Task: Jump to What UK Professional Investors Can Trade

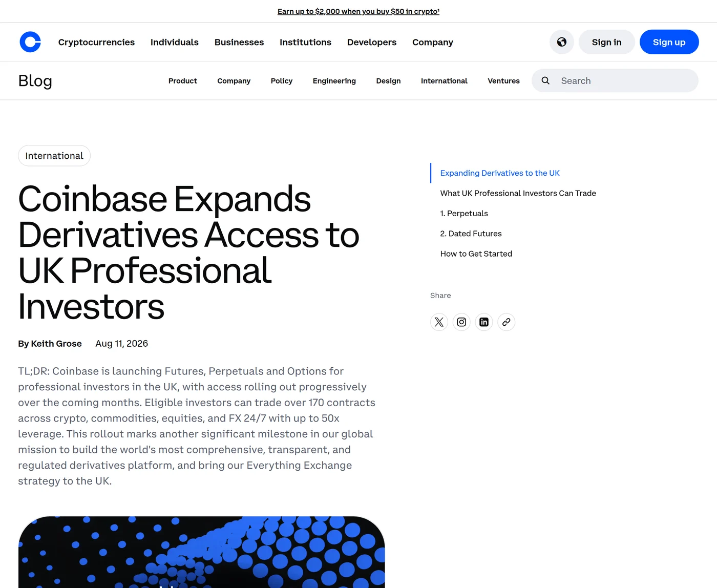Action: [x=518, y=193]
